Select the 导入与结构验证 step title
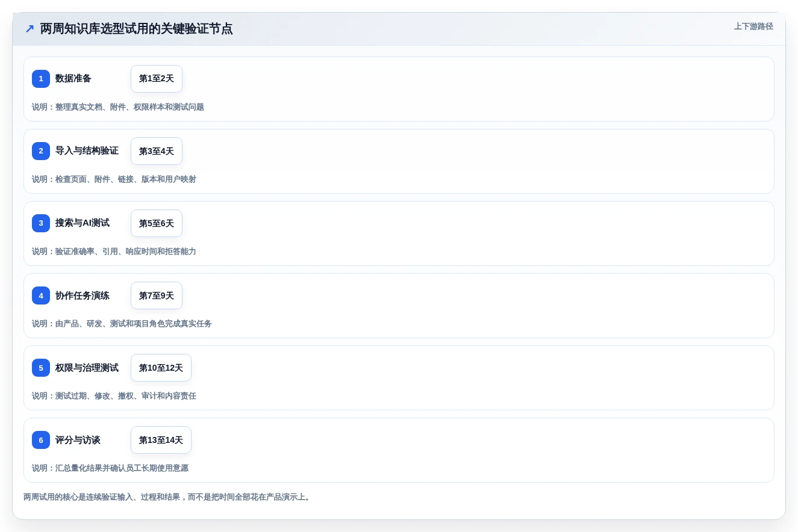The width and height of the screenshot is (798, 532). coord(87,151)
